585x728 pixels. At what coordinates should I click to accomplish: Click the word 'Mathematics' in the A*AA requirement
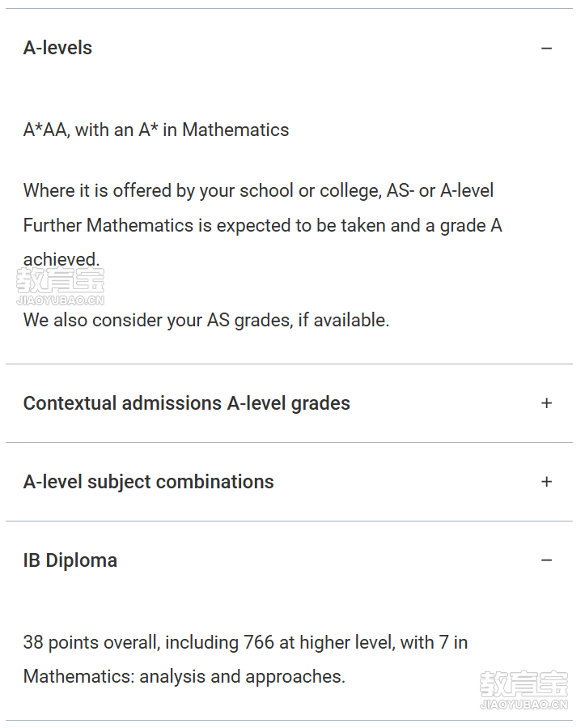(x=235, y=130)
